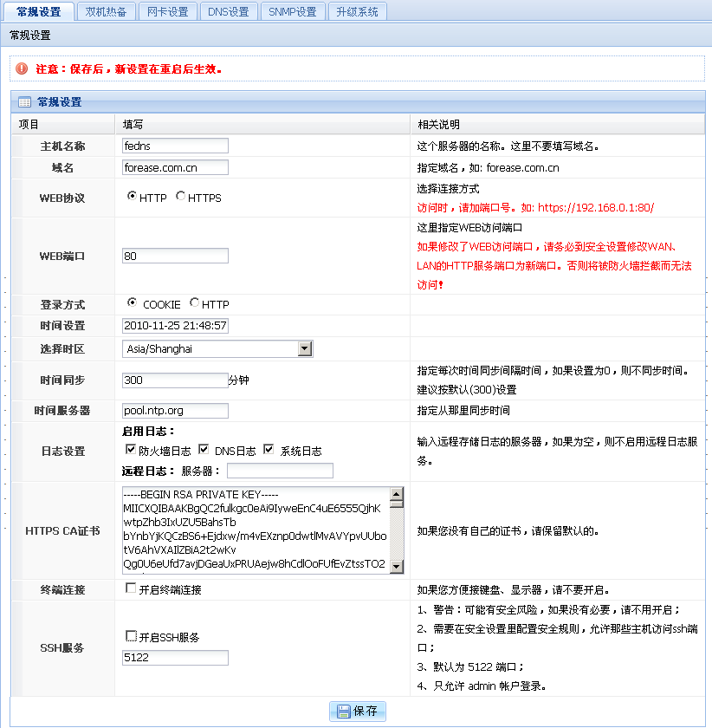Click the 相关说明 column header

(438, 125)
